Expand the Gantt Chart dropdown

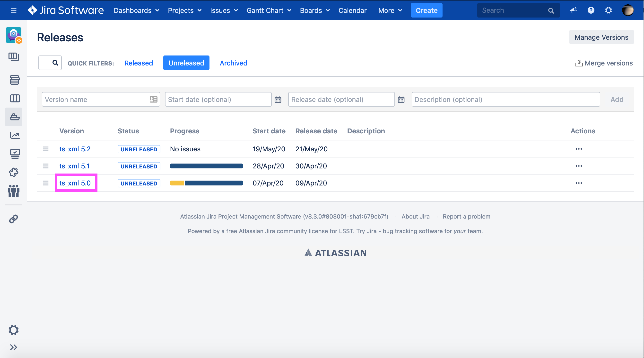click(x=269, y=10)
